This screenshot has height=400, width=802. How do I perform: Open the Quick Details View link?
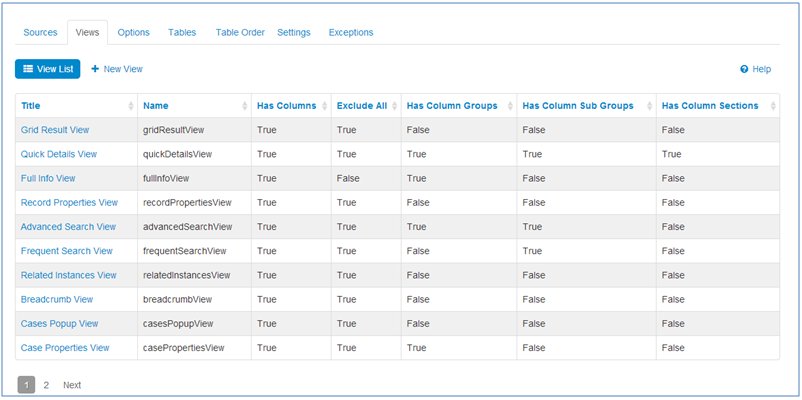(58, 154)
